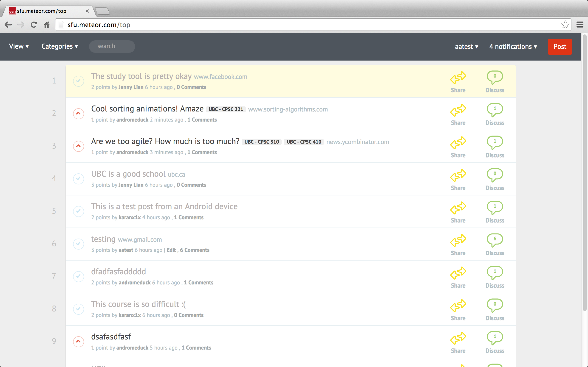Open the aatest user menu

tap(466, 47)
